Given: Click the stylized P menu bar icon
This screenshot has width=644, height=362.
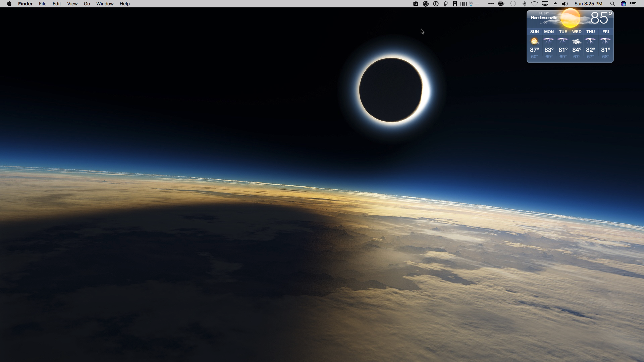Looking at the screenshot, I should coord(446,4).
